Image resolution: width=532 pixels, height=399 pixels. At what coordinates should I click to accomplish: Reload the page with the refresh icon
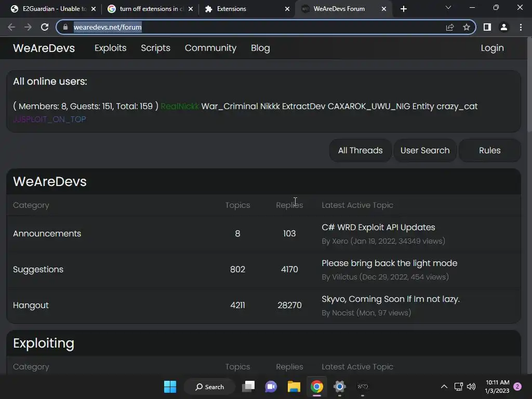point(45,27)
